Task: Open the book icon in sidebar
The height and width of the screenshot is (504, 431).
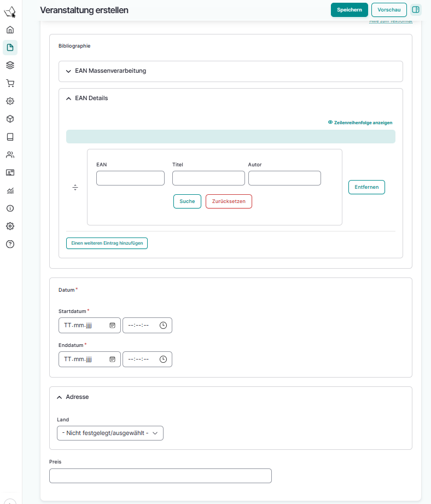Action: (10, 137)
